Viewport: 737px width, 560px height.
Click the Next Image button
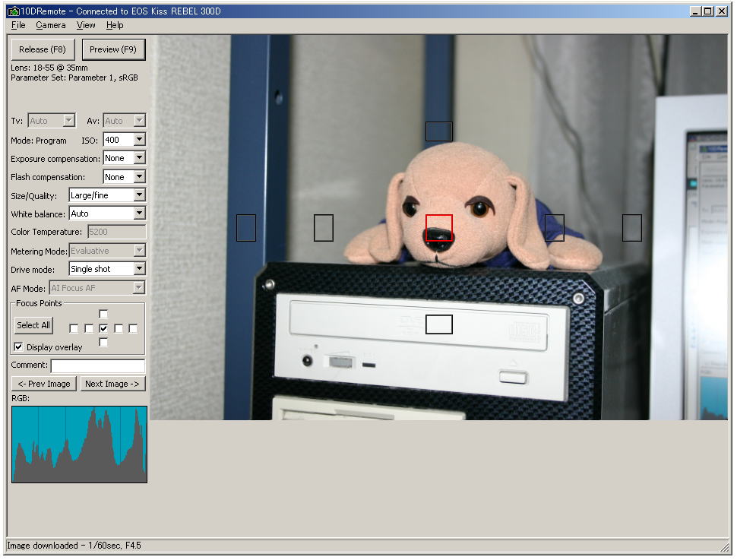[x=112, y=384]
